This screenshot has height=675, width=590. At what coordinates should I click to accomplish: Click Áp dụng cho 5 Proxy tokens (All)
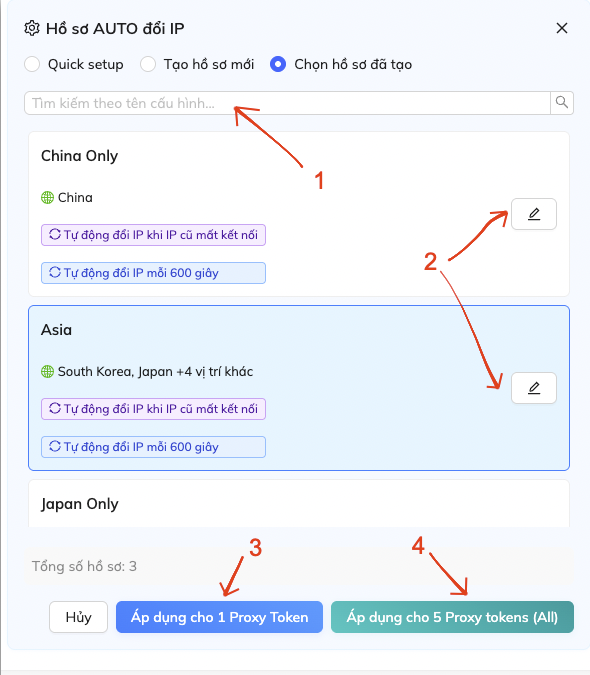(452, 617)
